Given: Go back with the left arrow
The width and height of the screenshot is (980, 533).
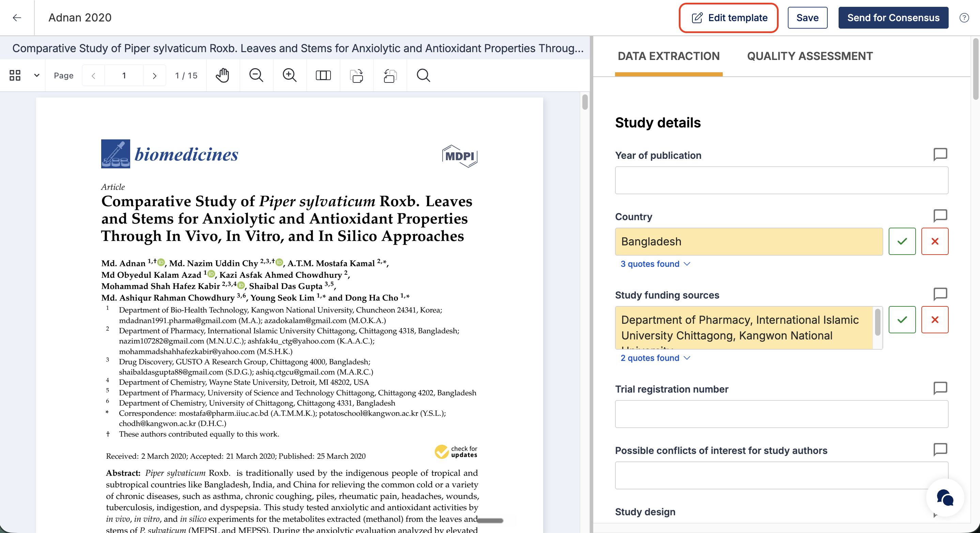Looking at the screenshot, I should pos(17,17).
